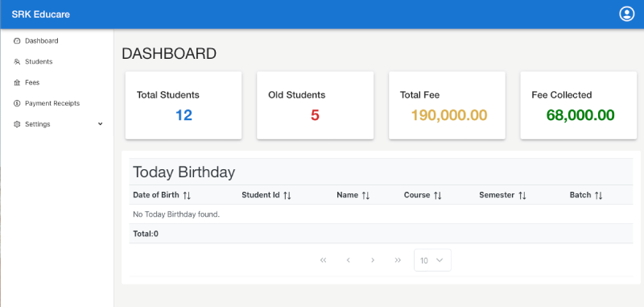This screenshot has width=644, height=307.
Task: Click the Dashboard speedometer icon in sidebar
Action: click(17, 40)
